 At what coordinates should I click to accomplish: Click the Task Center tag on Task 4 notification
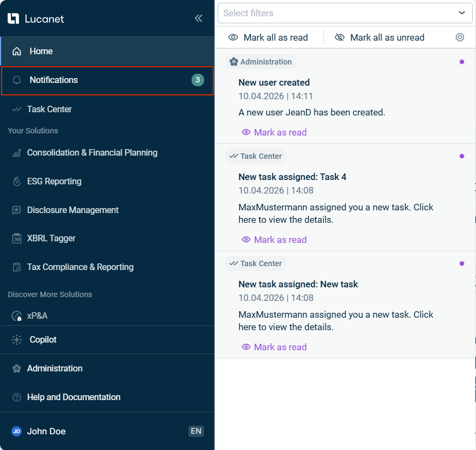point(256,156)
